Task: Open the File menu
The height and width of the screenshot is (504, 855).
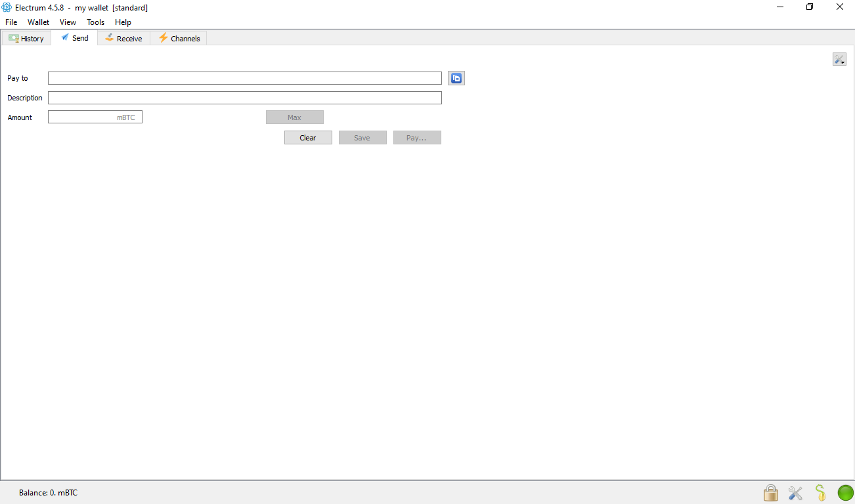Action: coord(11,22)
